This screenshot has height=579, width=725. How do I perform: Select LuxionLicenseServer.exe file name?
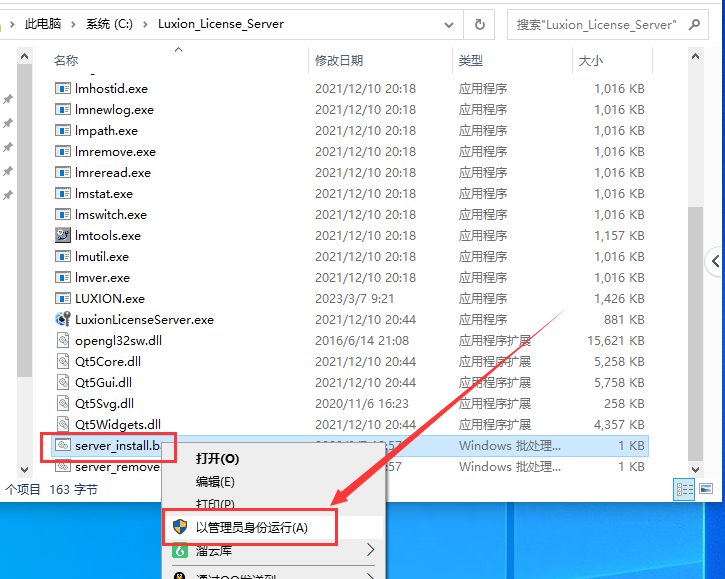144,320
